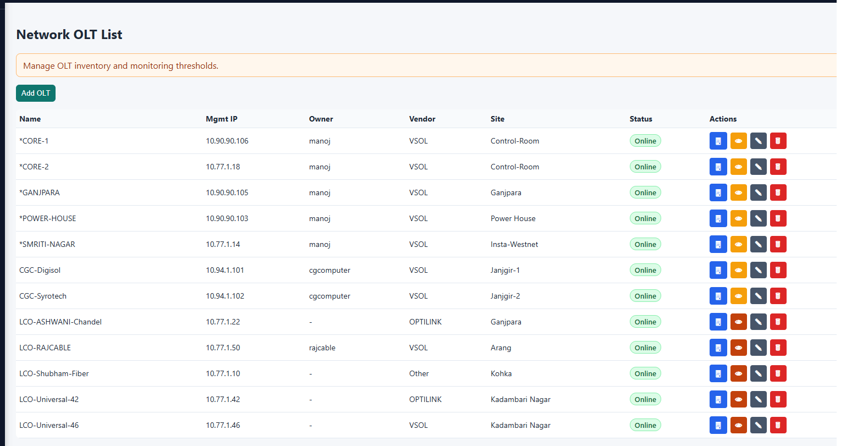The height and width of the screenshot is (446, 868).
Task: Edit LCO-ASHWANI-Chandel with the pencil icon
Action: (x=758, y=322)
